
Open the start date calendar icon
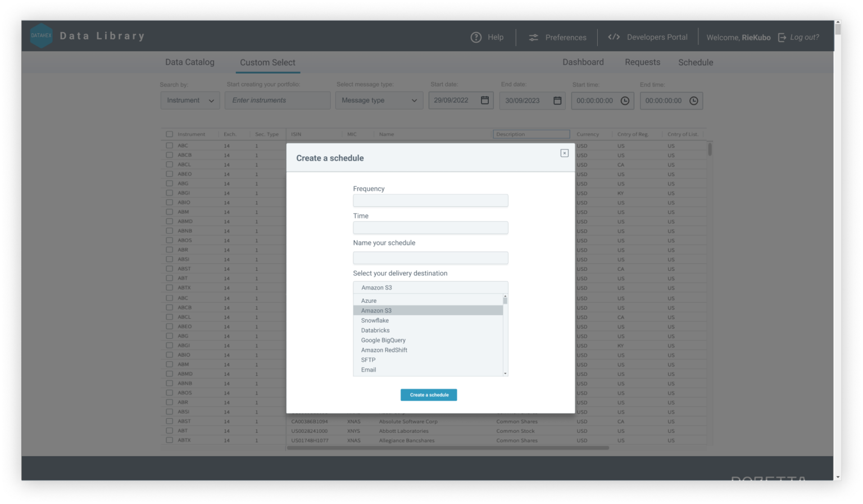[484, 101]
